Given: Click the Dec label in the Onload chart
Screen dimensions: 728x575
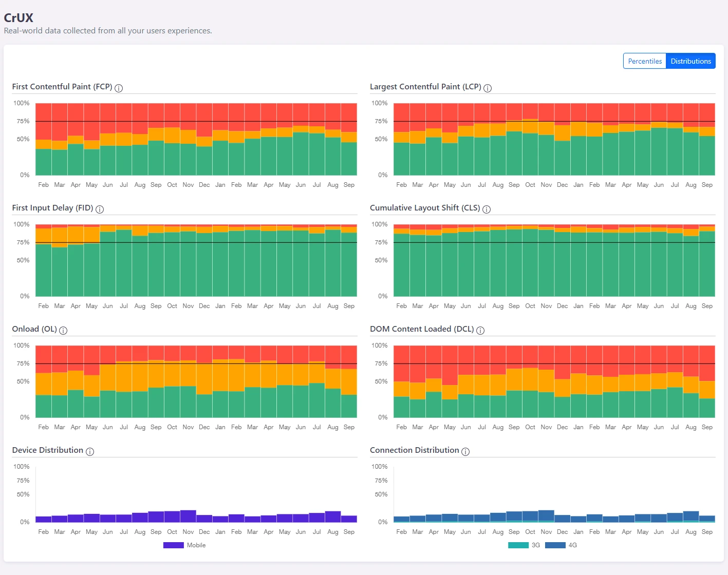Looking at the screenshot, I should pos(204,427).
